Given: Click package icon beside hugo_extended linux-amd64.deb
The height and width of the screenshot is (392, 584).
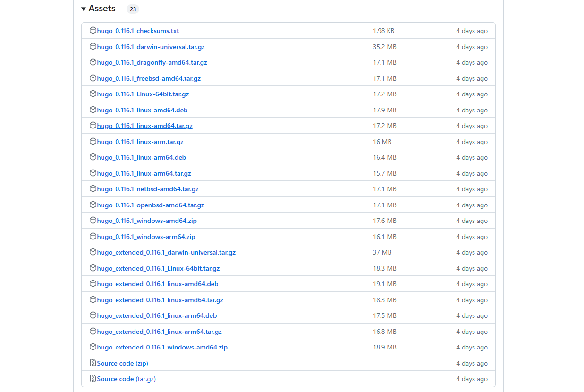Looking at the screenshot, I should pos(93,284).
